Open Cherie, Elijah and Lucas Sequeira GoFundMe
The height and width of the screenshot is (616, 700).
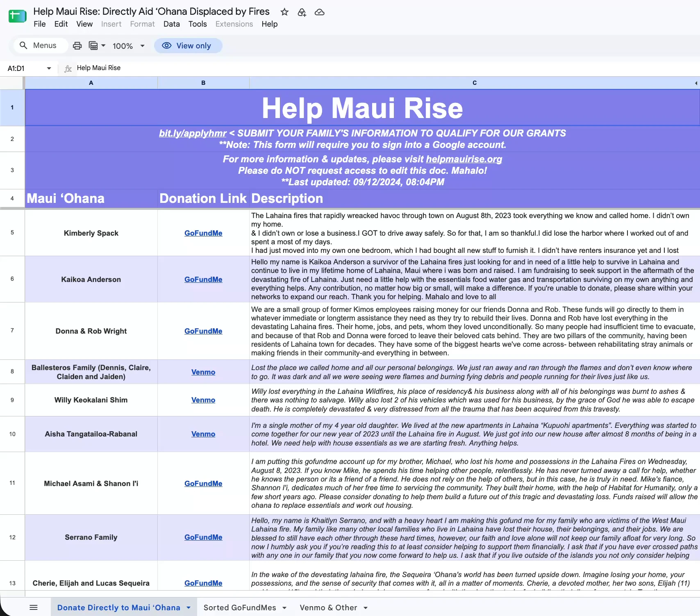(x=203, y=583)
